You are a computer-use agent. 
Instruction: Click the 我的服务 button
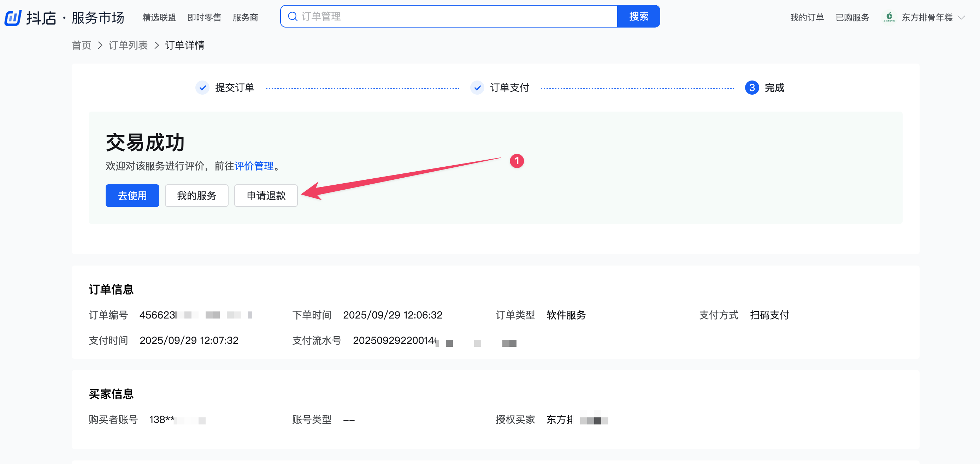196,196
